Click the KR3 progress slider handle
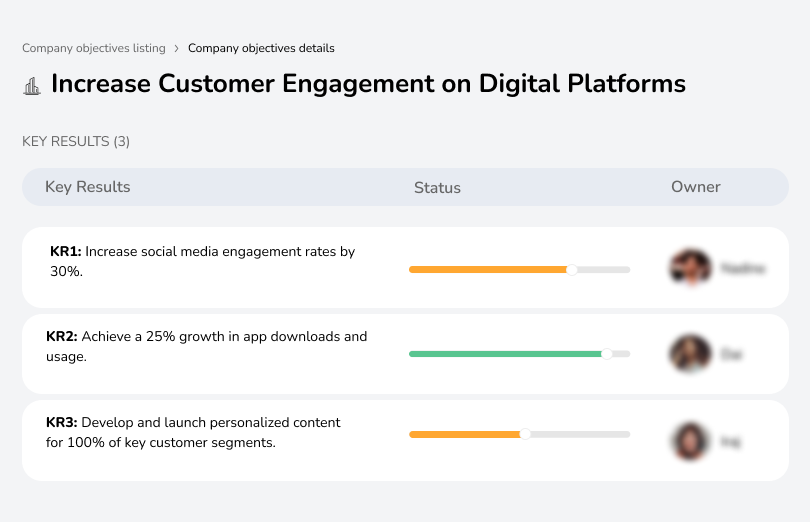This screenshot has height=522, width=810. tap(525, 434)
